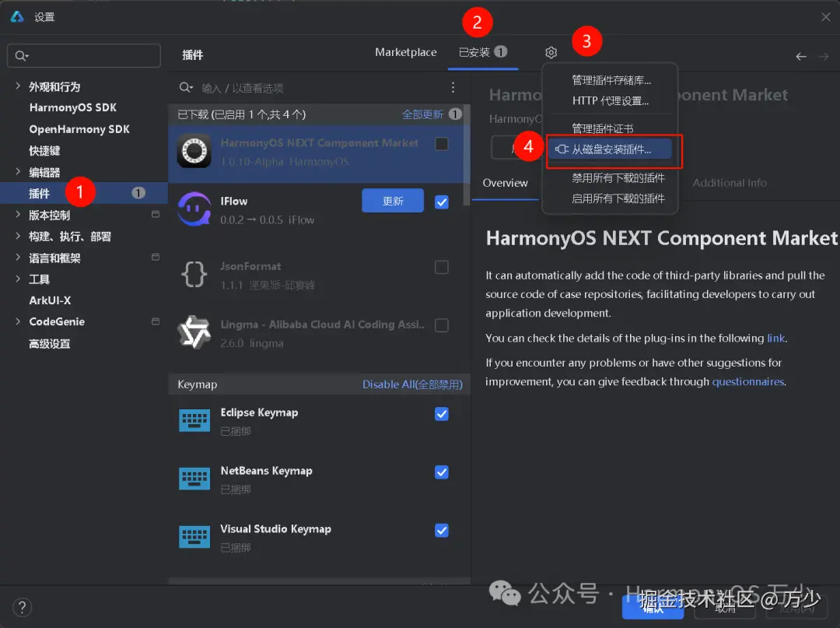The width and height of the screenshot is (840, 628).
Task: Click the project-level icon beside 语言和框架
Action: pos(156,258)
